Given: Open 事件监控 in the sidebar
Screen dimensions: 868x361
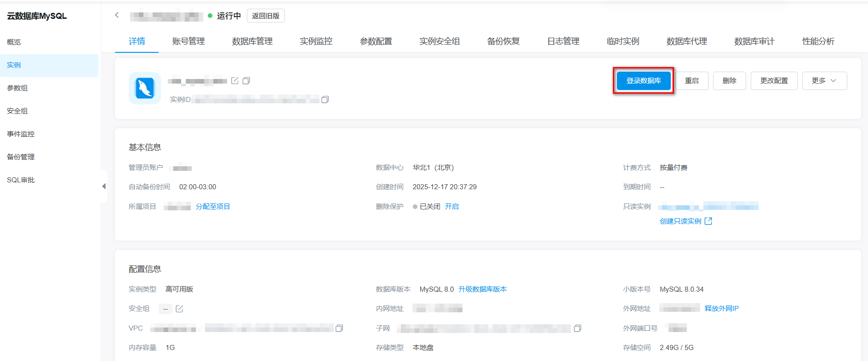Looking at the screenshot, I should [21, 134].
